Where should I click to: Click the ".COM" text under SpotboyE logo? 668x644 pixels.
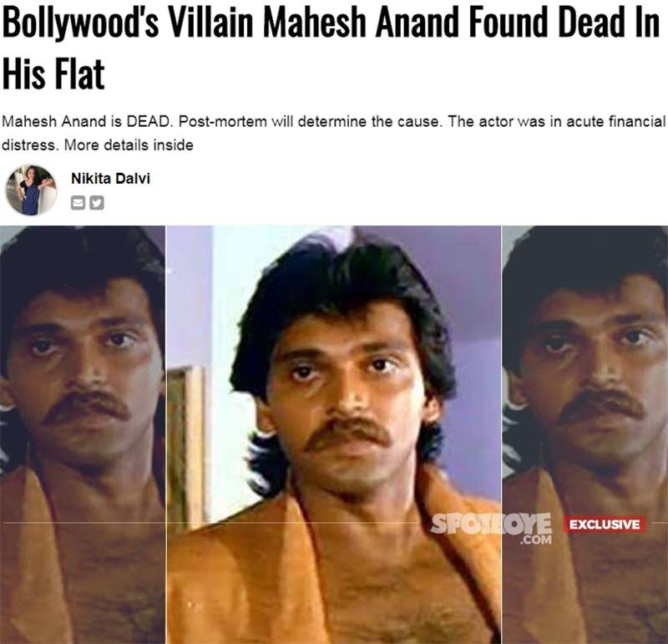point(536,540)
